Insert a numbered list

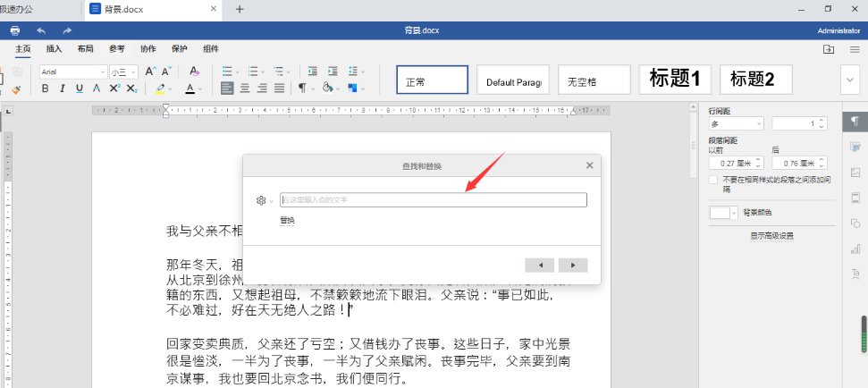(x=253, y=72)
